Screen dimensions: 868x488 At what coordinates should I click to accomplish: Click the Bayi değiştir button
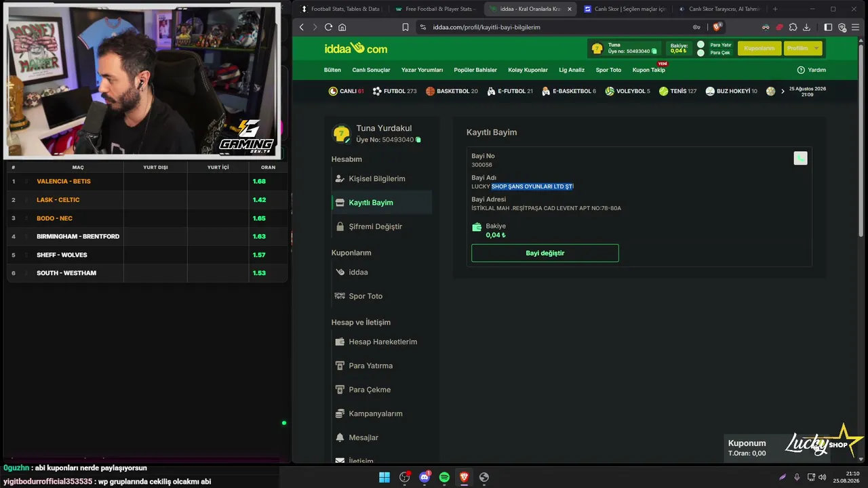click(545, 253)
